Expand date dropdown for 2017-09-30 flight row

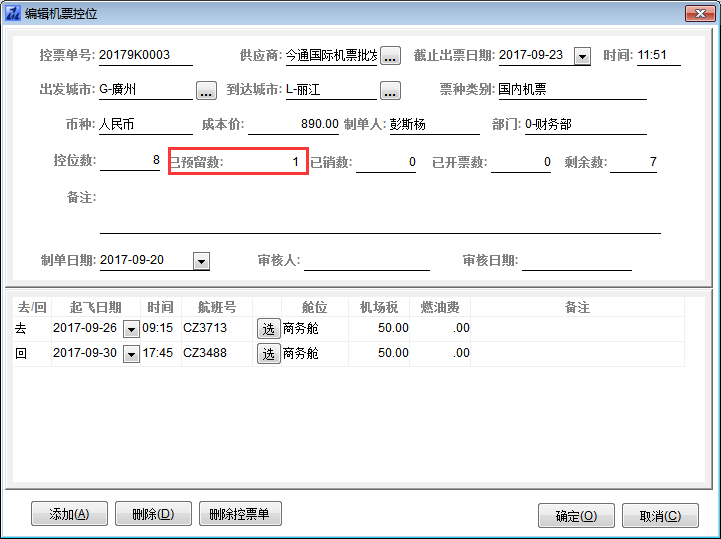pyautogui.click(x=132, y=354)
